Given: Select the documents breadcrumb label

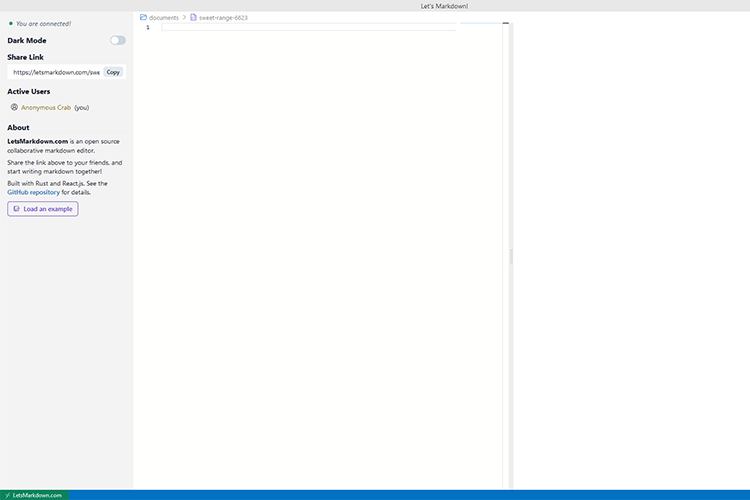Looking at the screenshot, I should [x=164, y=17].
